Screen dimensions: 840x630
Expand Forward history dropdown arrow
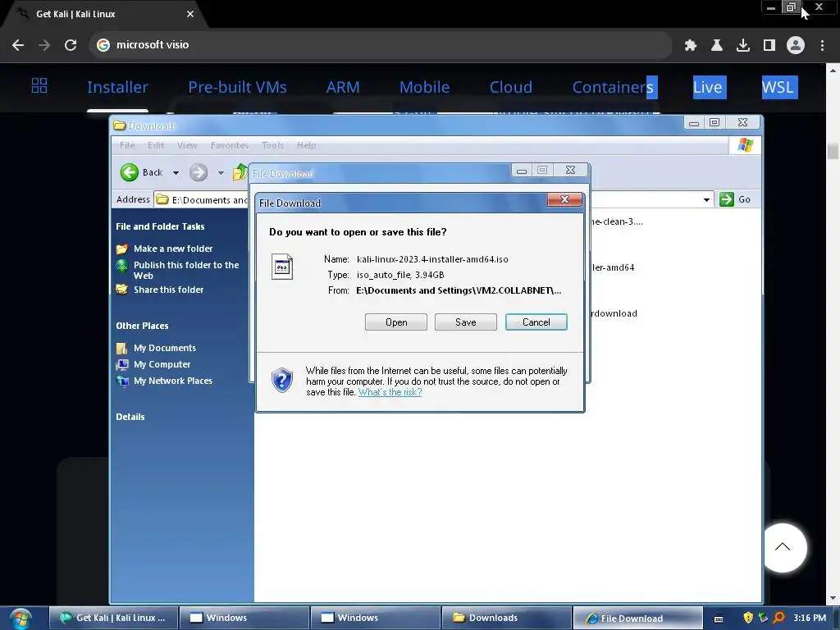[x=221, y=172]
